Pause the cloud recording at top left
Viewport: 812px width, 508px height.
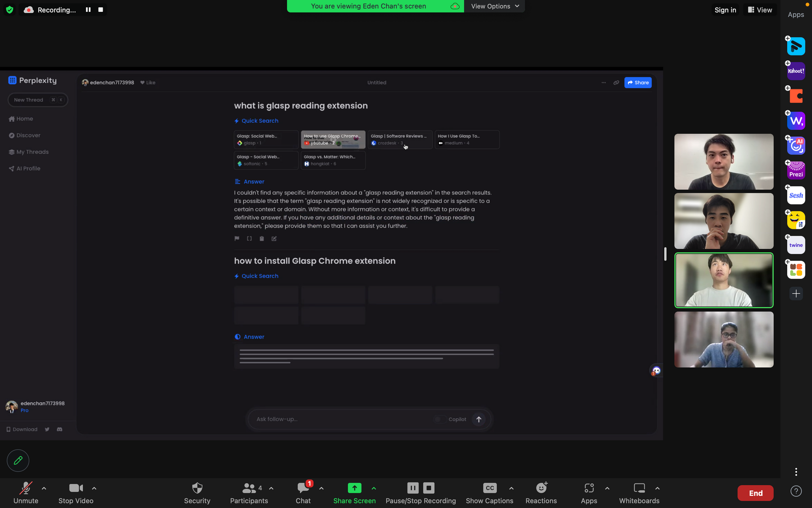coord(88,10)
